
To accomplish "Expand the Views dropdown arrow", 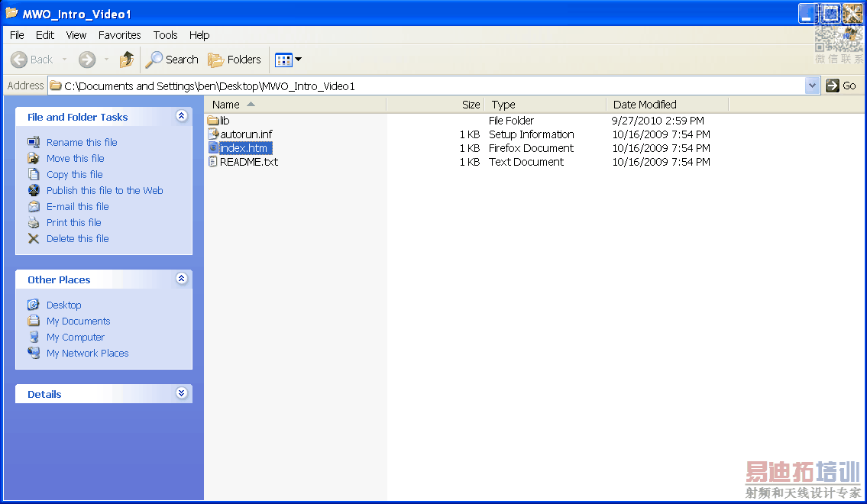I will tap(299, 59).
